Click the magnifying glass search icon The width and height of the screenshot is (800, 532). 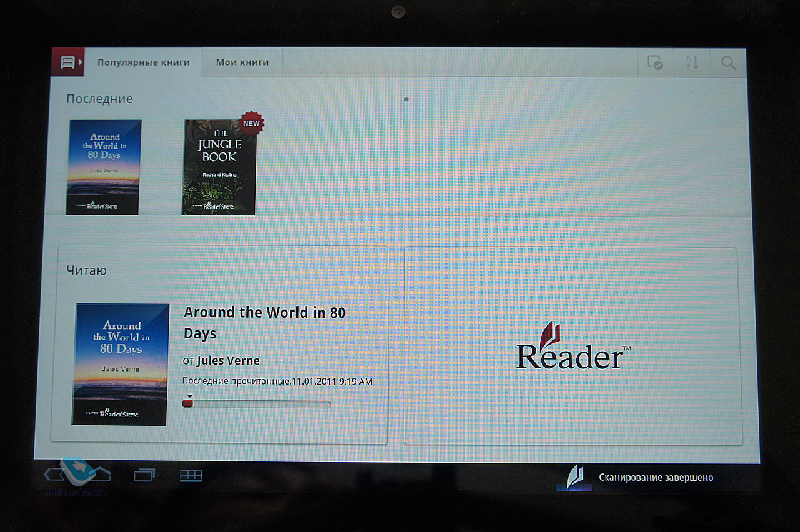(x=728, y=63)
